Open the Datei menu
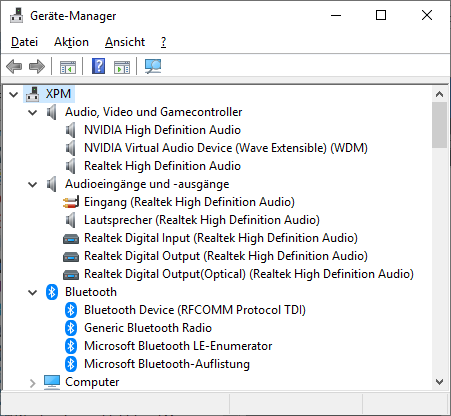 click(24, 42)
